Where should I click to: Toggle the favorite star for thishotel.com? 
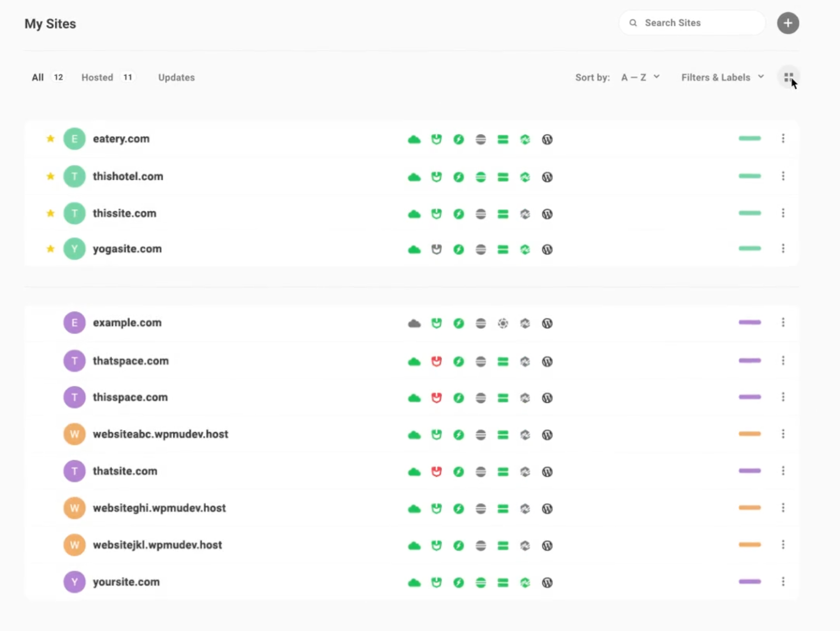coord(51,176)
